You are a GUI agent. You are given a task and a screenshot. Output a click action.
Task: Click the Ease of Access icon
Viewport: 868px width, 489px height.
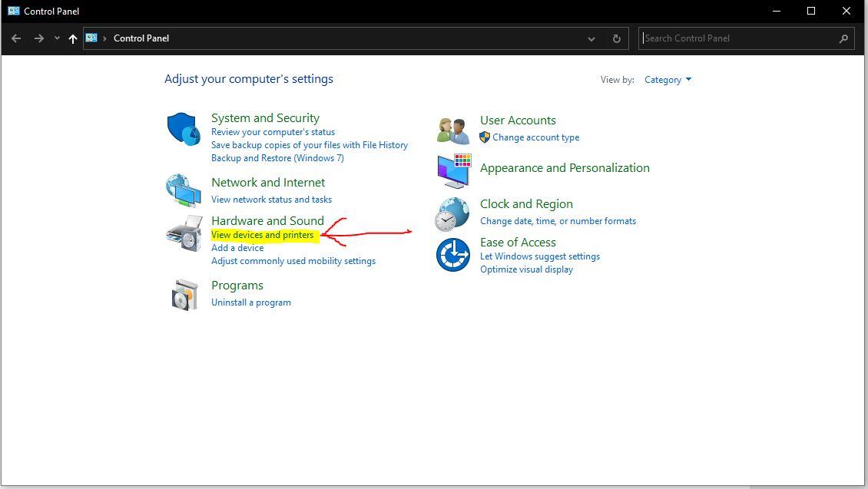pos(453,255)
